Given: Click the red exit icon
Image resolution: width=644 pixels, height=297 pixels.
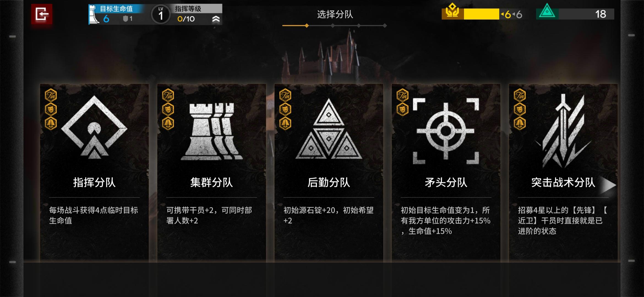Looking at the screenshot, I should click(x=42, y=14).
